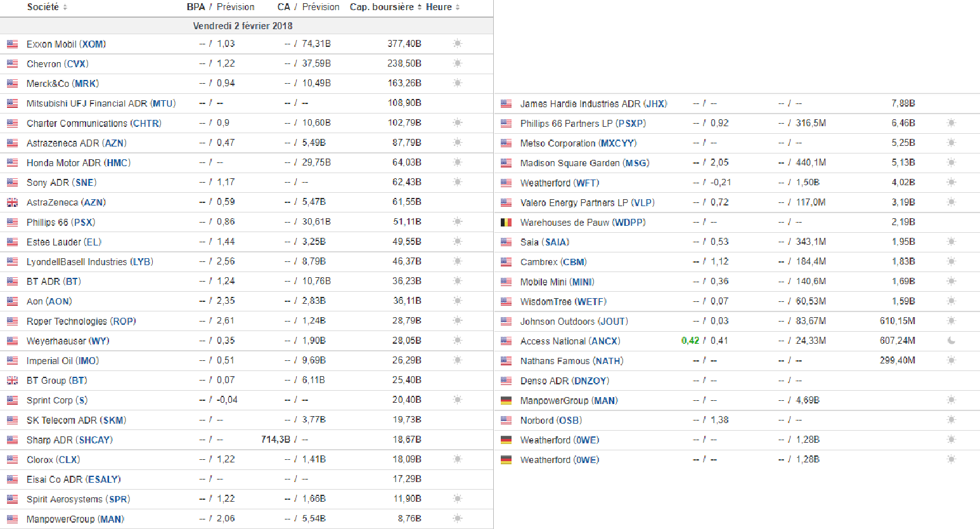Click the US flag next to Sony ADR
The width and height of the screenshot is (980, 529).
click(12, 183)
